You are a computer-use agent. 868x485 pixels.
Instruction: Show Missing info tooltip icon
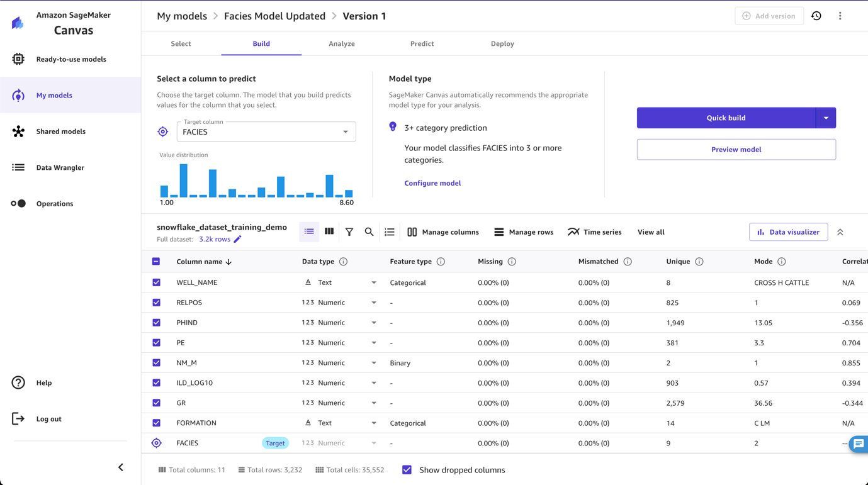[512, 262]
